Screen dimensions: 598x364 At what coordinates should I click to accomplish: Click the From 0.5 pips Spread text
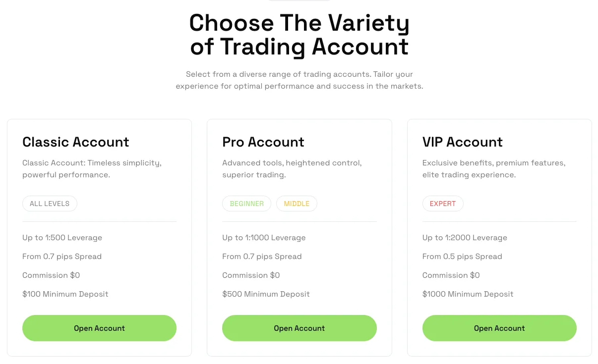click(462, 257)
